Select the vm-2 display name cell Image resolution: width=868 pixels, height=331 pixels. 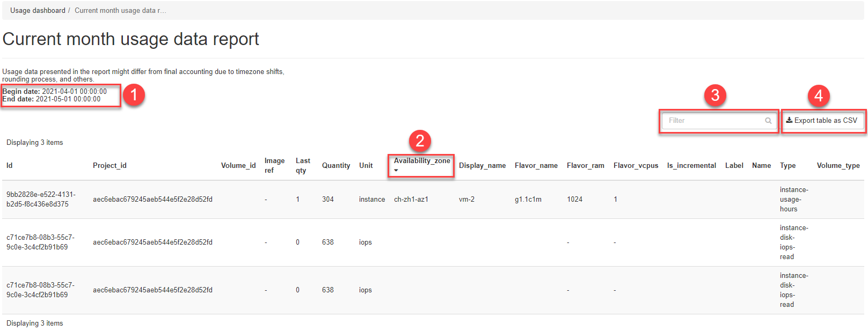466,199
